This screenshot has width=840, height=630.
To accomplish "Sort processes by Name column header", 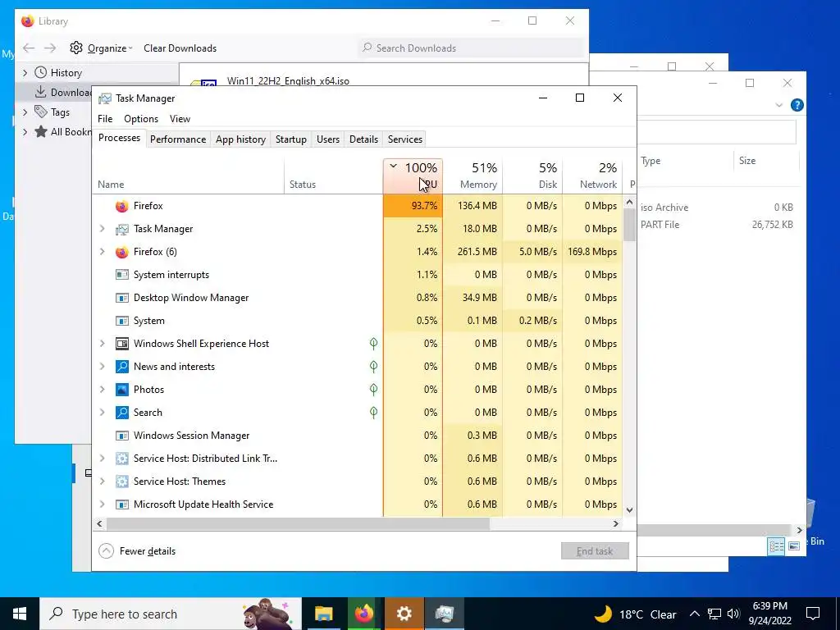I will click(x=188, y=176).
